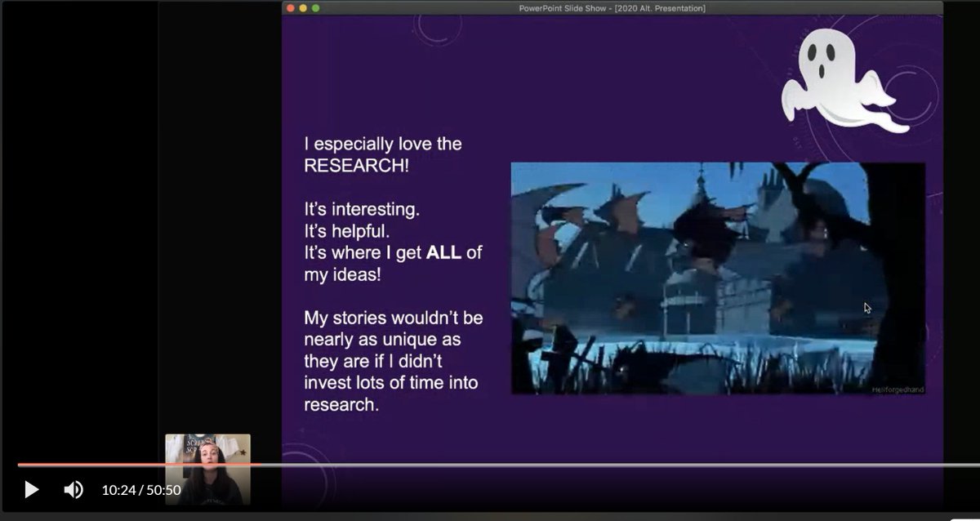Click the mouse cursor visible inside the animation
Screen dimensions: 980x521
point(866,308)
